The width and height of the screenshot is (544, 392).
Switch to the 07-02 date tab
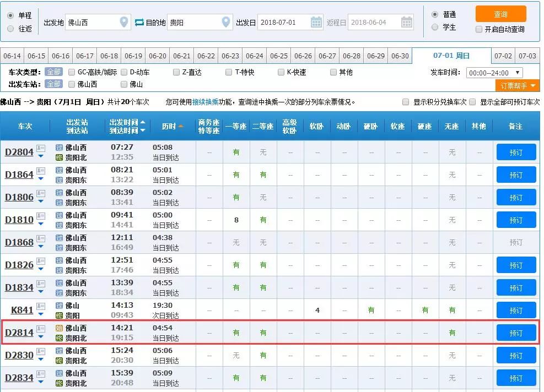pyautogui.click(x=503, y=56)
